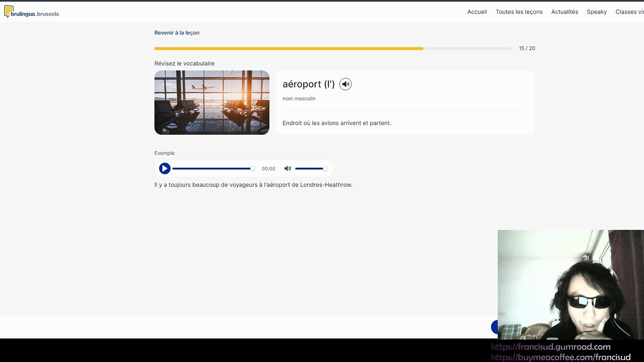Viewport: 644px width, 362px height.
Task: Click the aéroport (l') heading
Action: pos(308,84)
